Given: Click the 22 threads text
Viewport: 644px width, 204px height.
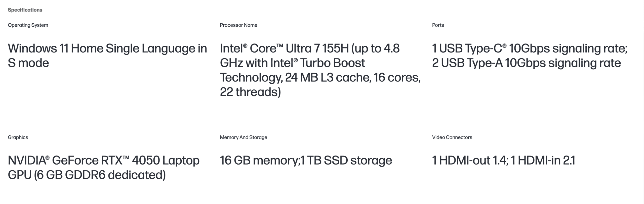Looking at the screenshot, I should point(250,92).
